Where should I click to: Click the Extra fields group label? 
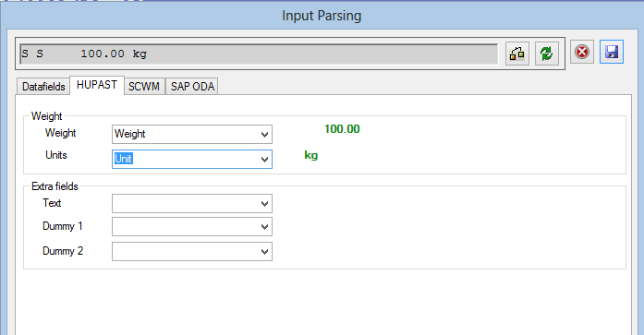pos(55,186)
